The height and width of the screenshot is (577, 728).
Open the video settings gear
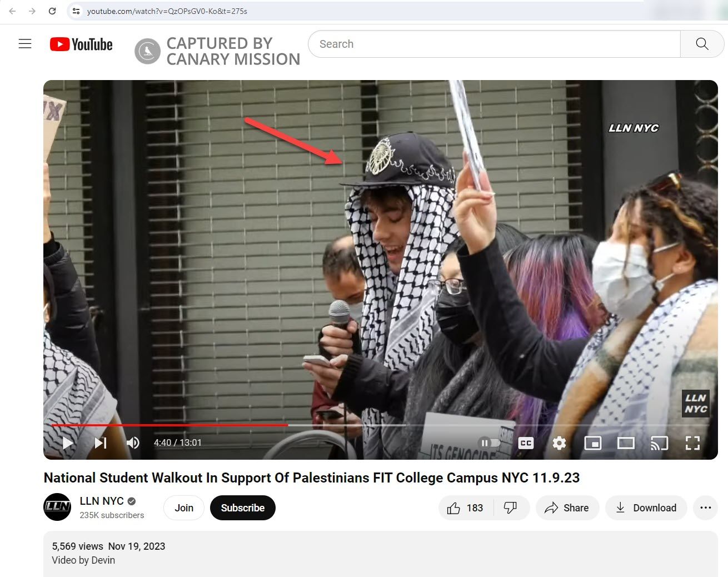pos(559,443)
